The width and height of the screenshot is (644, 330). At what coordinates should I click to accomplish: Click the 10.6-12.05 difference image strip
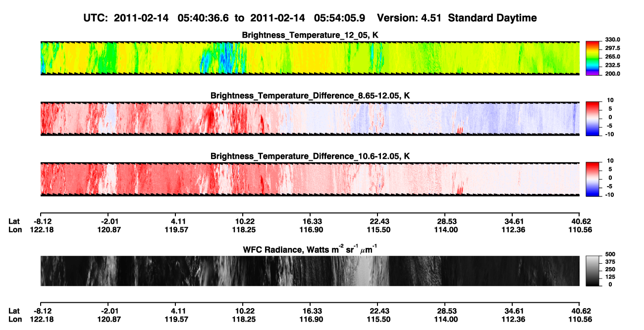point(310,180)
